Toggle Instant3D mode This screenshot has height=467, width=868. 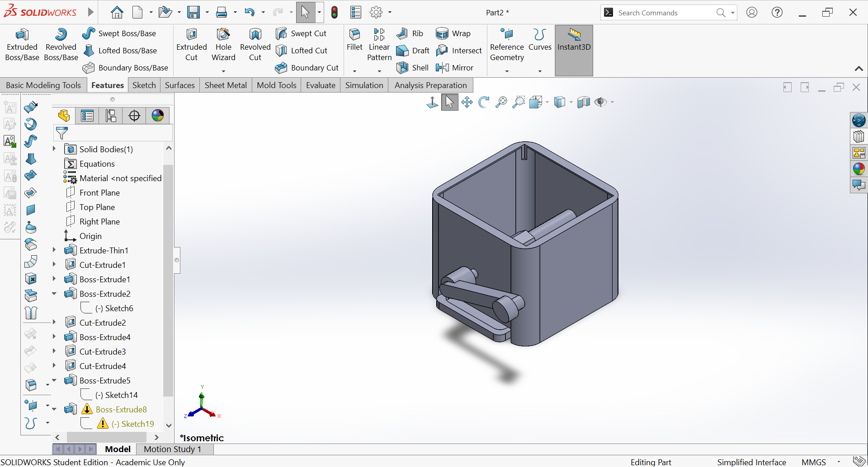pyautogui.click(x=574, y=50)
